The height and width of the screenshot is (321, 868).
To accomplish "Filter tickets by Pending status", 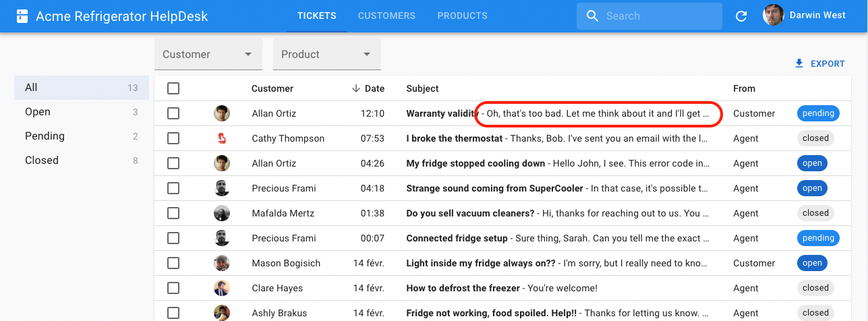I will pos(45,136).
